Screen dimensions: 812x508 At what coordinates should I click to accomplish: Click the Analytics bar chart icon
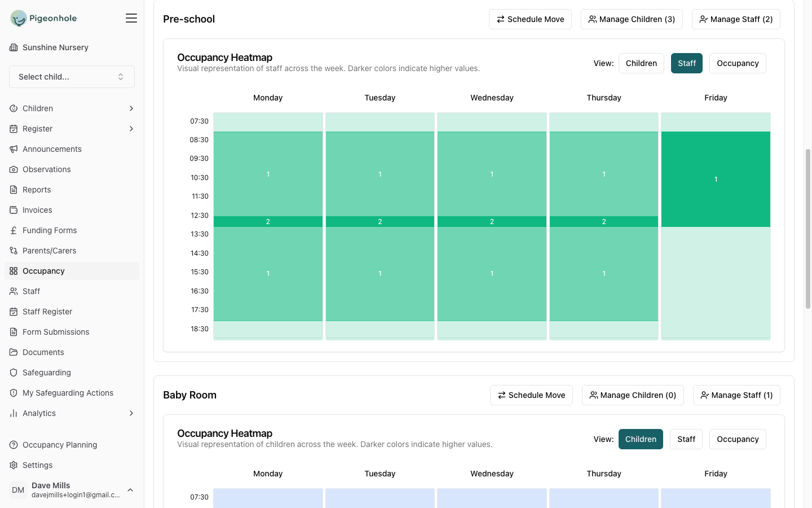[14, 413]
